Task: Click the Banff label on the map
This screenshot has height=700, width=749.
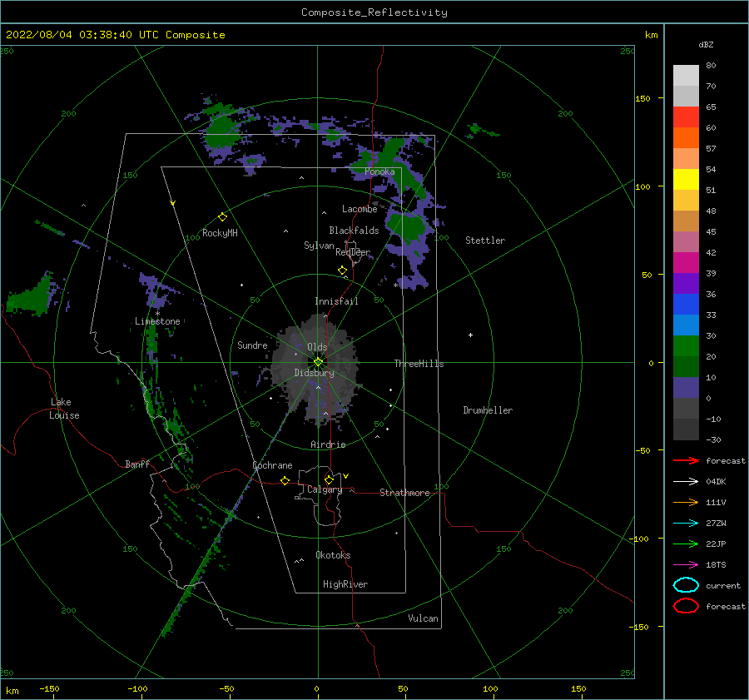Action: 137,464
